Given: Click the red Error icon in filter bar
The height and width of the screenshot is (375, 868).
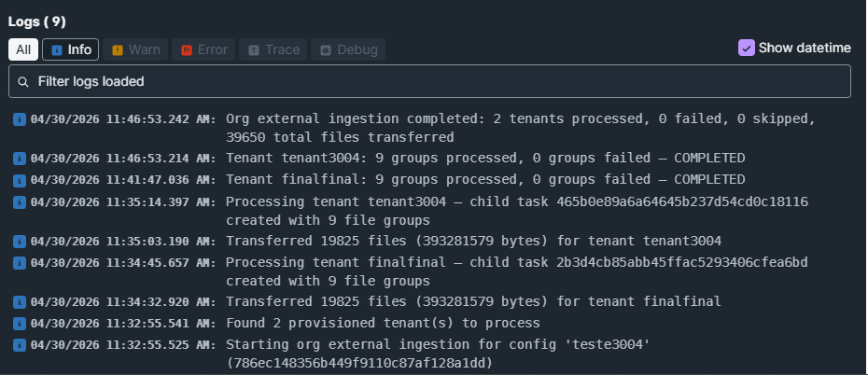Looking at the screenshot, I should [187, 50].
